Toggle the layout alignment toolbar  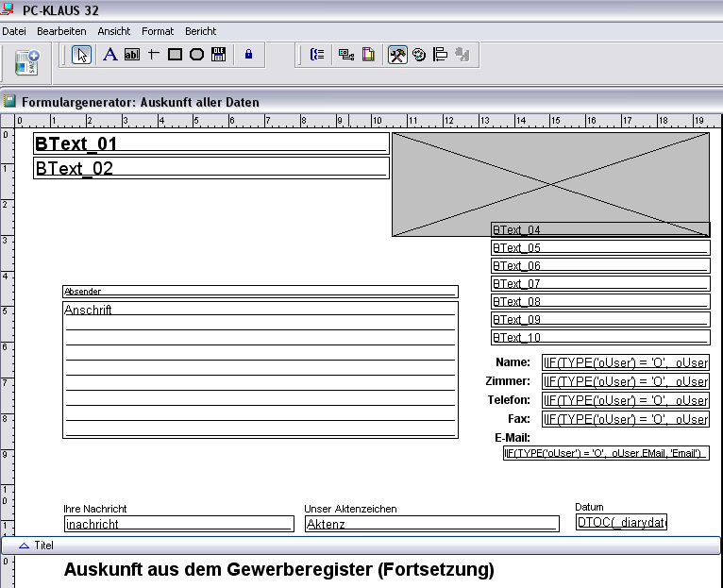click(x=440, y=55)
